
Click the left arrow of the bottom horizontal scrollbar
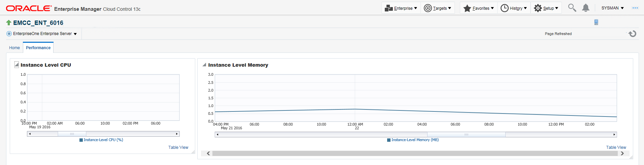tap(208, 154)
